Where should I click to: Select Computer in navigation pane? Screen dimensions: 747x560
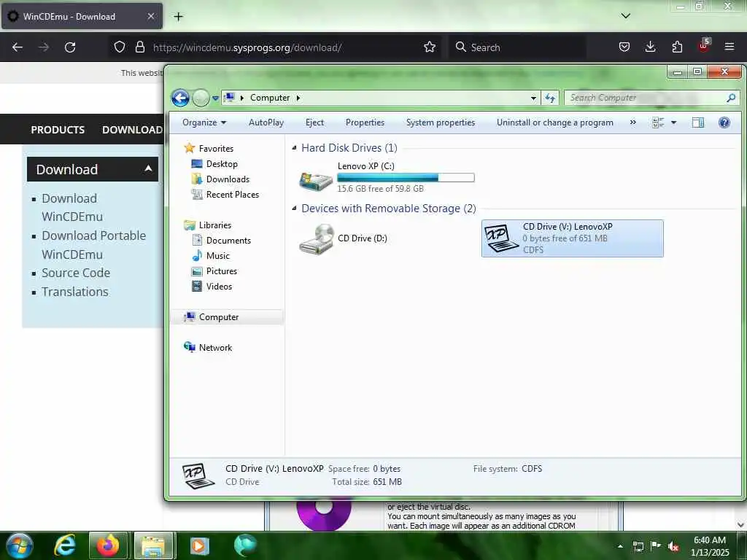coord(219,317)
